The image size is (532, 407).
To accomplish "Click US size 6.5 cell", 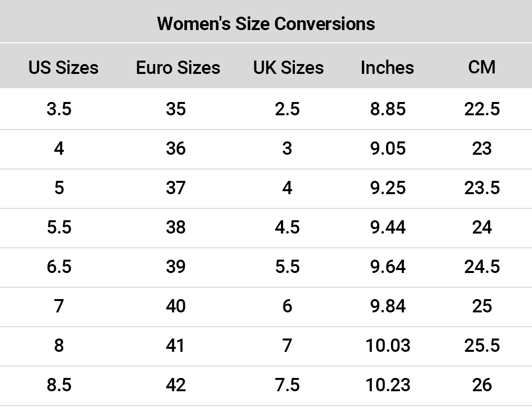I will click(x=59, y=267).
